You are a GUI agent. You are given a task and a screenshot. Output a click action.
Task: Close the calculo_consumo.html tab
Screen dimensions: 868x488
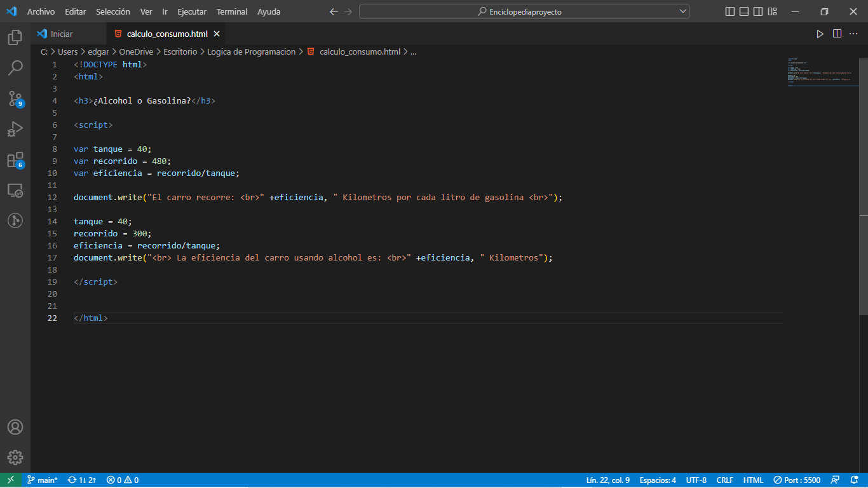(217, 34)
